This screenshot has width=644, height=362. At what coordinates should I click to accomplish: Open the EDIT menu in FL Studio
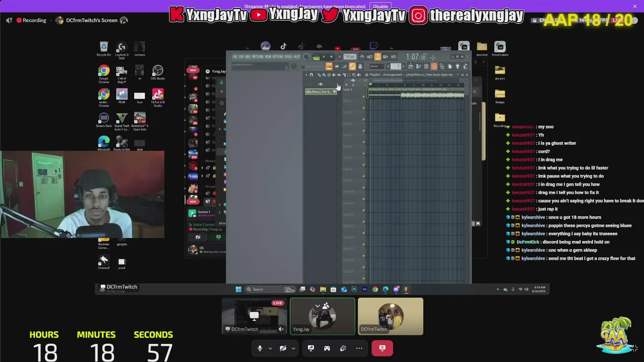[x=242, y=57]
